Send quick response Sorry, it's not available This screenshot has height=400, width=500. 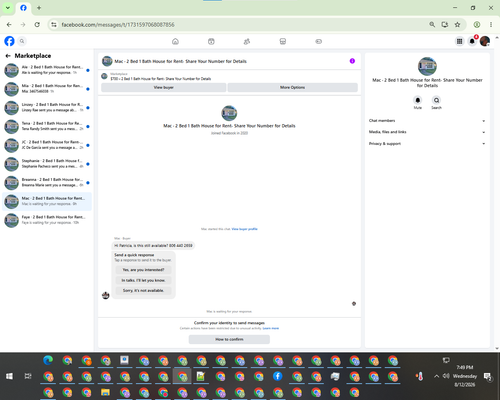click(143, 291)
